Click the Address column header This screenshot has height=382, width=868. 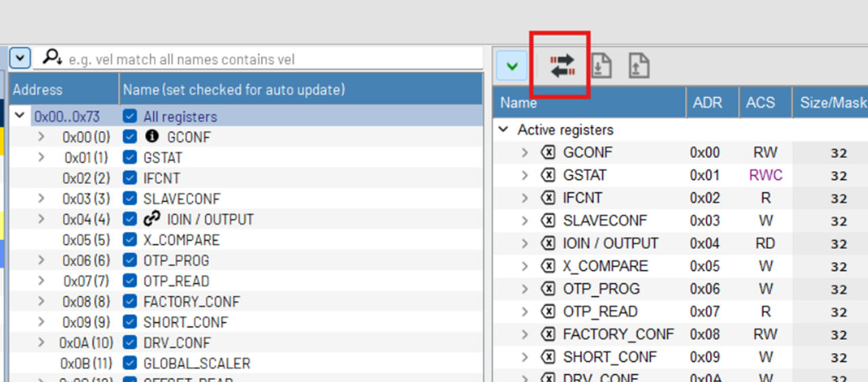coord(37,90)
